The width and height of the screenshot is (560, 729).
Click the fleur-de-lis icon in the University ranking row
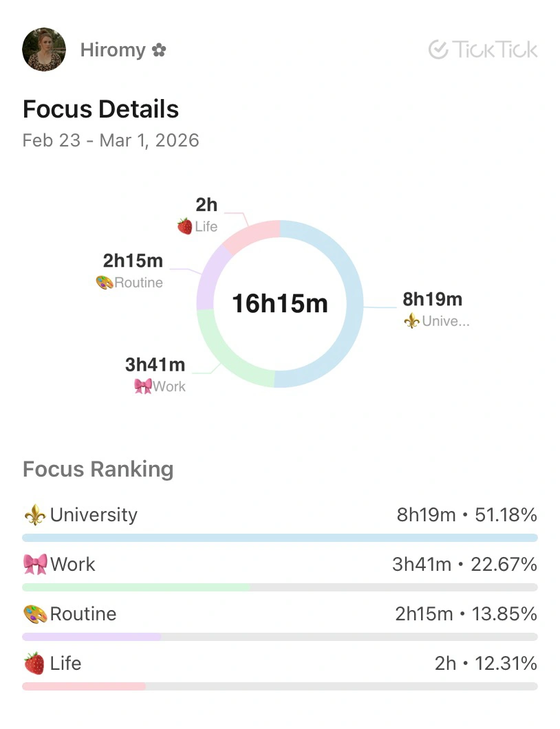(34, 515)
